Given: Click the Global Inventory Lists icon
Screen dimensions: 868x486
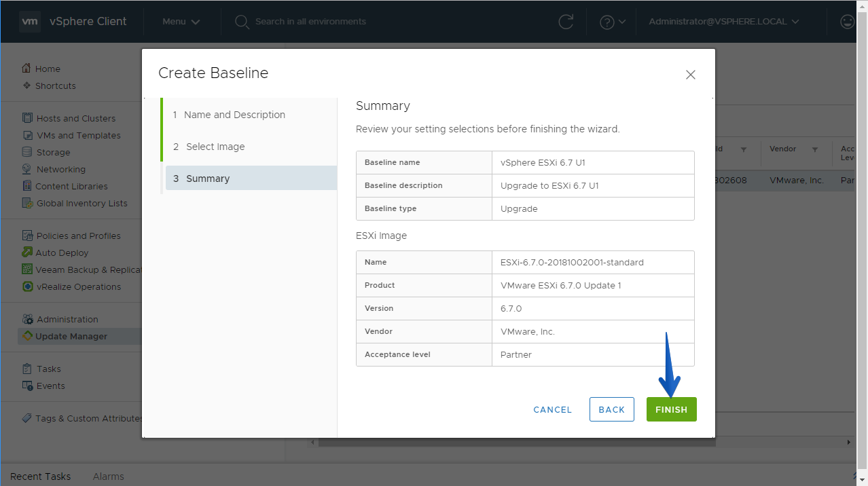Looking at the screenshot, I should [x=27, y=203].
